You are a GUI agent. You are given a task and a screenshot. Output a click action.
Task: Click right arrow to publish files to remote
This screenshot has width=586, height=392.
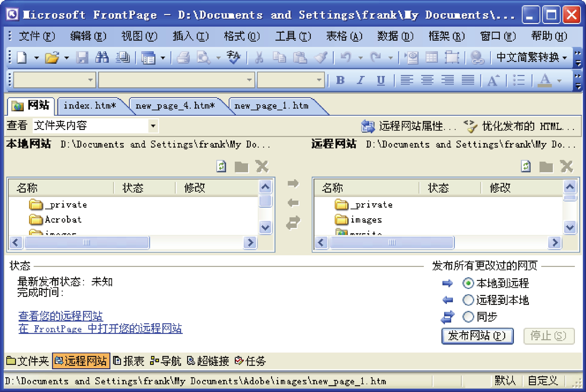[293, 183]
